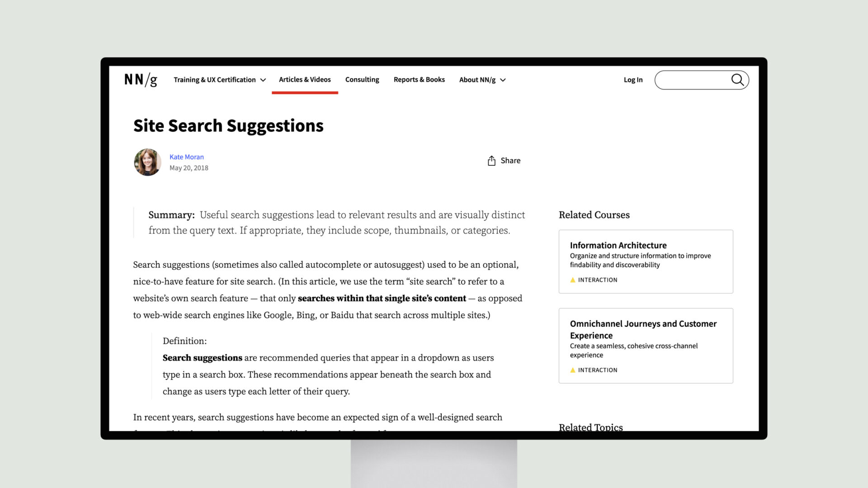868x488 pixels.
Task: Click the search input field in the header
Action: pyautogui.click(x=694, y=79)
